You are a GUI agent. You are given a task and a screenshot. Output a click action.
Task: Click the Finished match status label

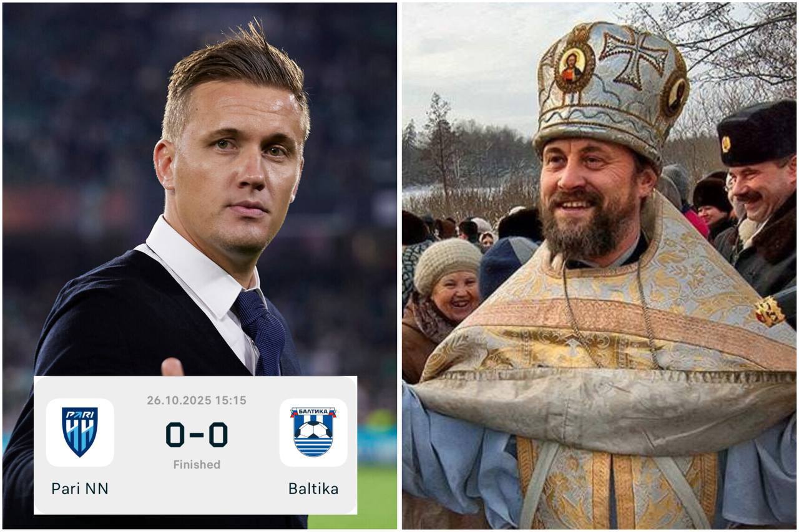click(197, 465)
